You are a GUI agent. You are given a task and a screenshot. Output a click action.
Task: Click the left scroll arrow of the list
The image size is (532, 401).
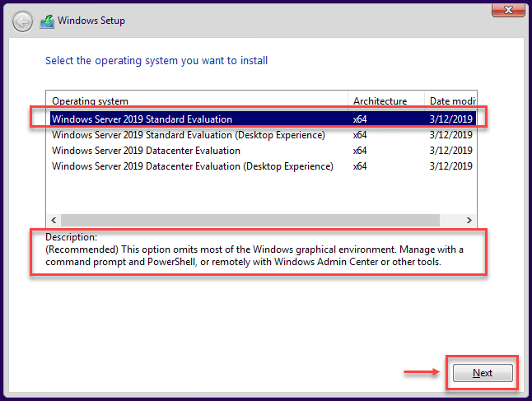tap(54, 220)
